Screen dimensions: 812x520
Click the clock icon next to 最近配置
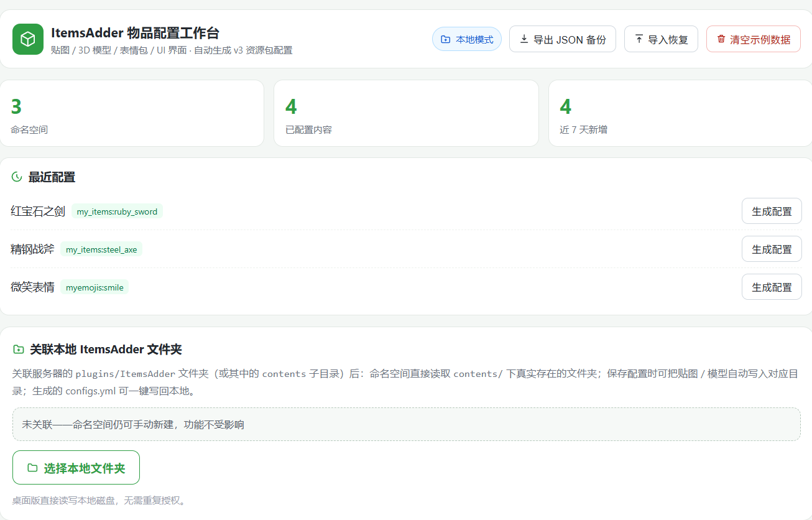coord(17,177)
